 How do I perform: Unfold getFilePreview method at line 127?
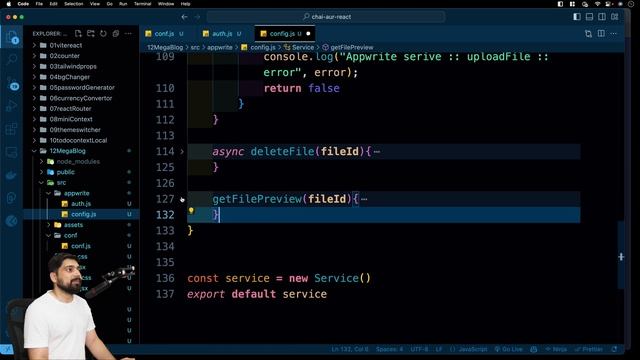tap(182, 199)
